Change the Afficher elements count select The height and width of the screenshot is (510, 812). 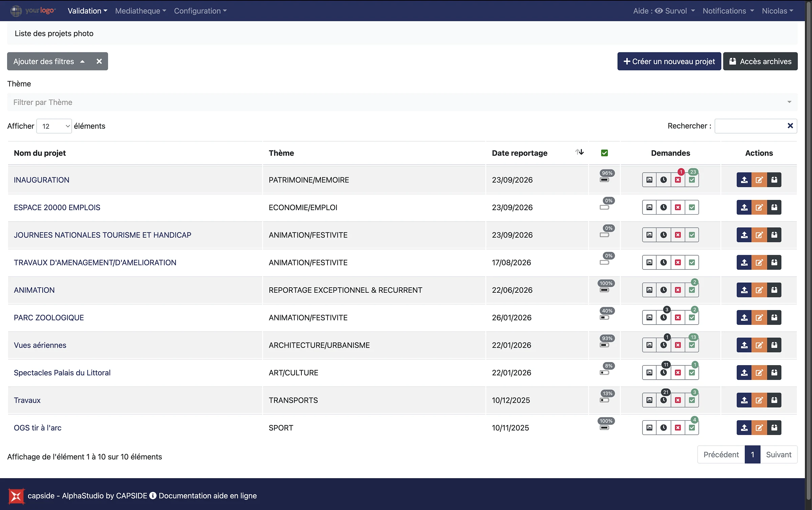pyautogui.click(x=54, y=126)
